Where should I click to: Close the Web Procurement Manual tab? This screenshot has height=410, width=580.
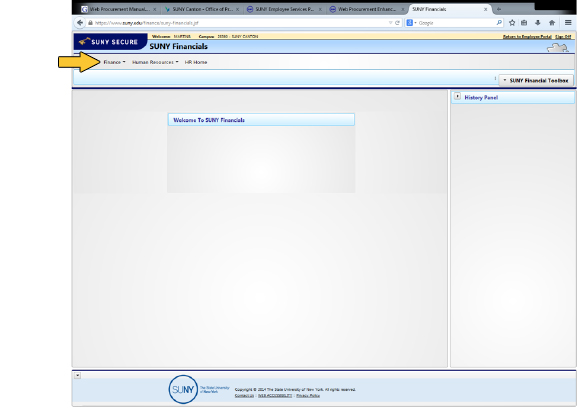(x=155, y=9)
